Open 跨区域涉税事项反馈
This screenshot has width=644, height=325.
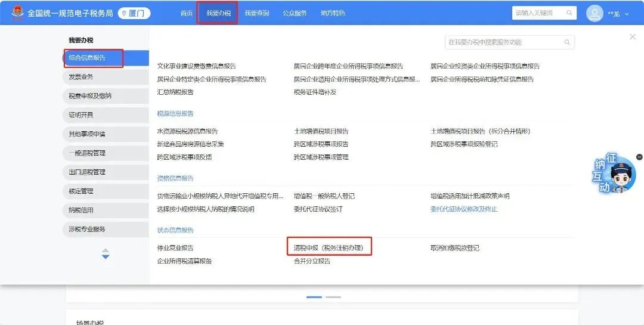tap(184, 157)
